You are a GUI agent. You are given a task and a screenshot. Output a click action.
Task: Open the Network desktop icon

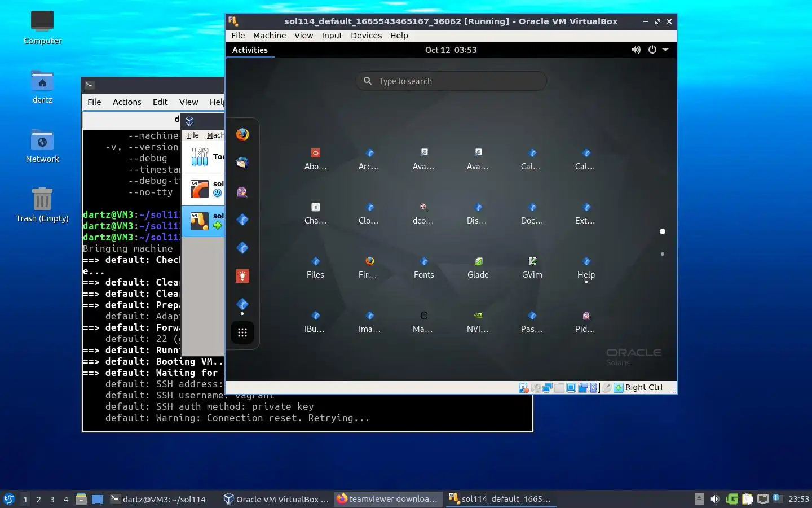(x=42, y=146)
